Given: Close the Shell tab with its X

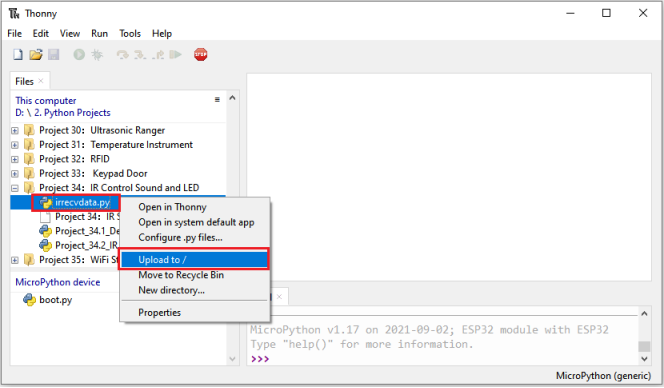Looking at the screenshot, I should pos(279,297).
